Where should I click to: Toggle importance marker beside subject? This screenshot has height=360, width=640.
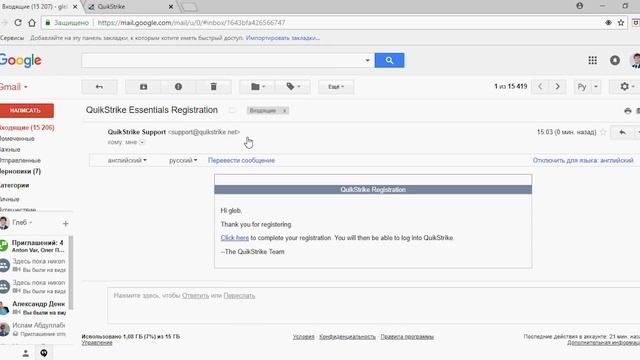coord(232,110)
